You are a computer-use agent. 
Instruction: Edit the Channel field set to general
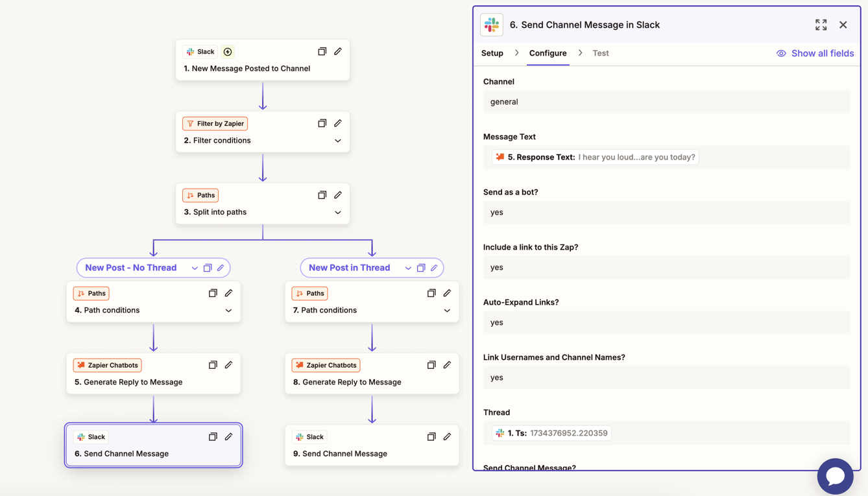click(666, 102)
